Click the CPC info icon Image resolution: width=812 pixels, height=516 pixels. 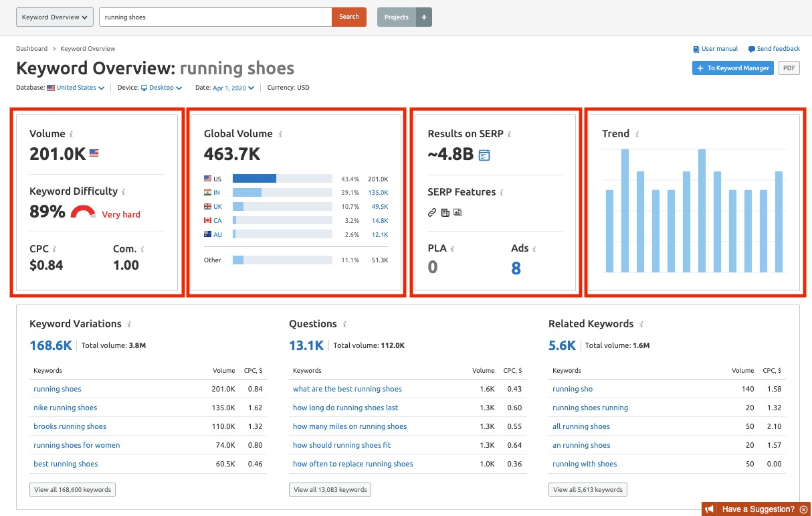pyautogui.click(x=54, y=250)
